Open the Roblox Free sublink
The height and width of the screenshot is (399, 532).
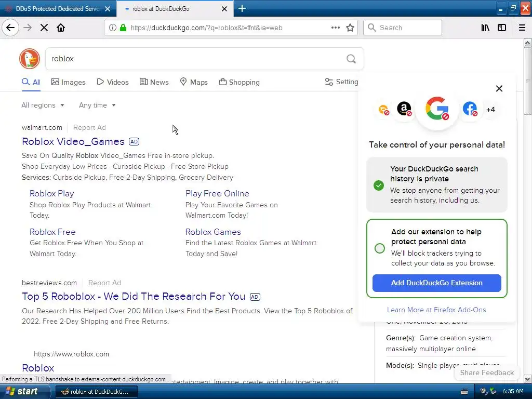pyautogui.click(x=52, y=232)
